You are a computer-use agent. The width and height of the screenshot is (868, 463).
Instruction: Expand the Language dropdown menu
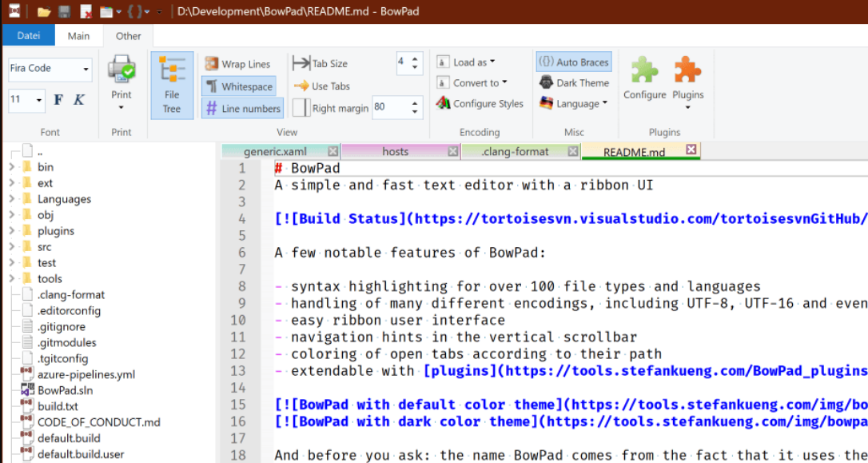[574, 104]
